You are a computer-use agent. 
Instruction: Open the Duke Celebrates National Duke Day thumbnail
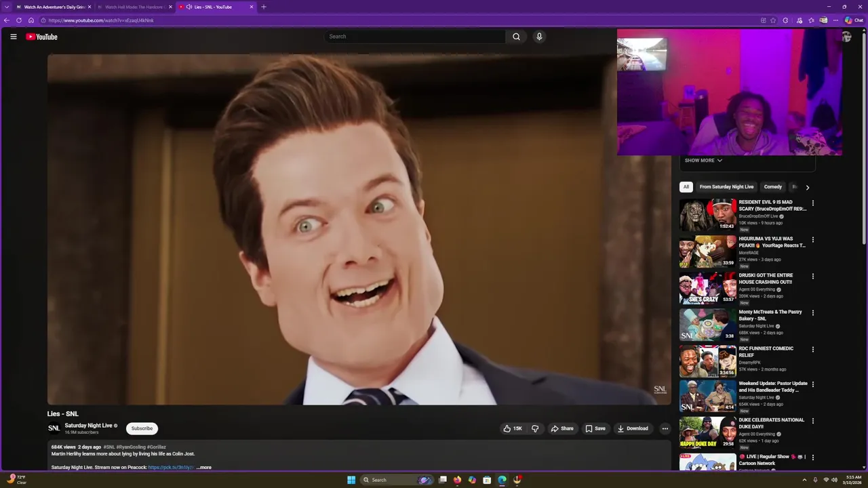[x=708, y=432]
